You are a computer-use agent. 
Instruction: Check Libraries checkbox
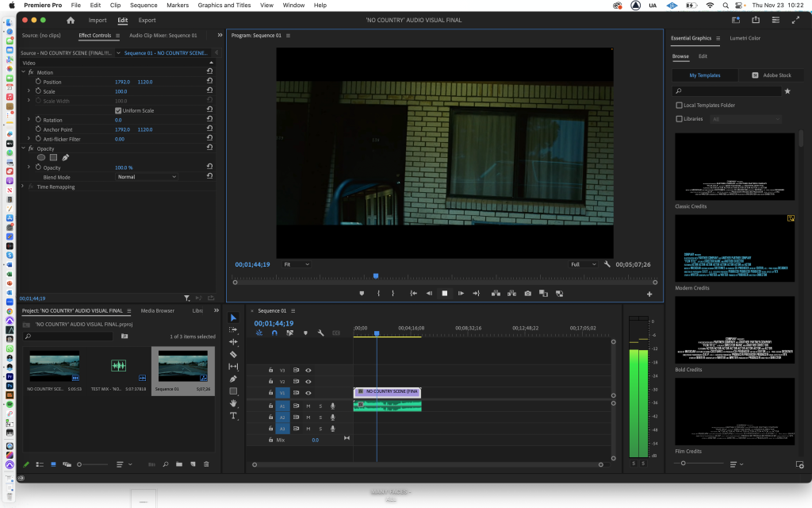click(x=679, y=119)
